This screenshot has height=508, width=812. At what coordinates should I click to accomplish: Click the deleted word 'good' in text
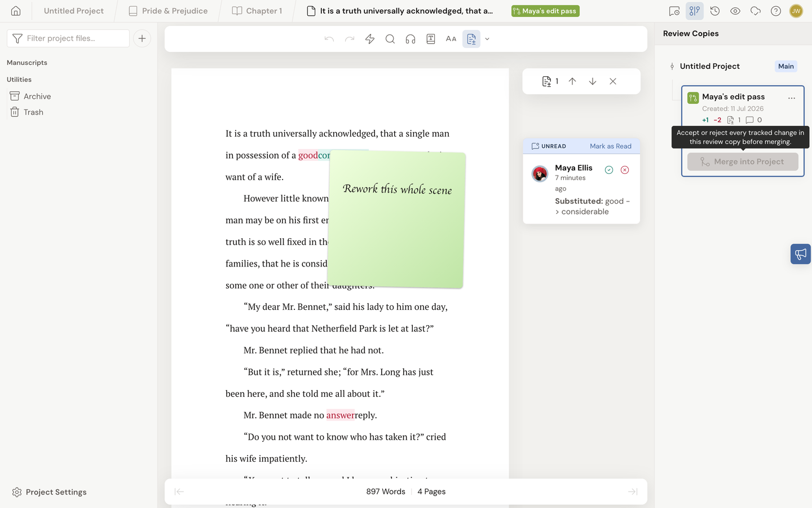(308, 155)
